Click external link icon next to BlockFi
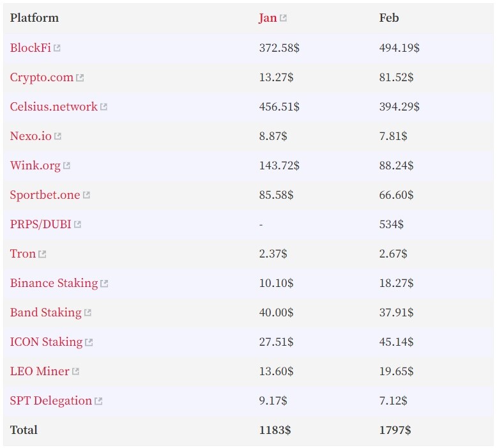The width and height of the screenshot is (497, 448). (x=57, y=48)
